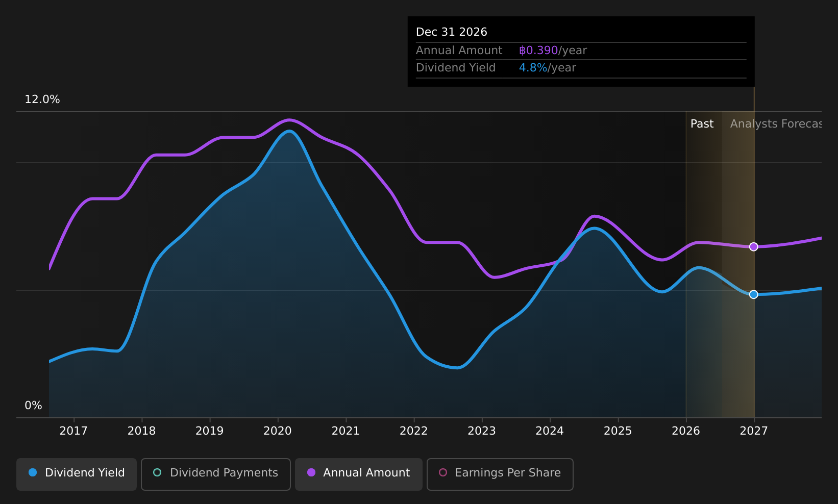
Task: Click the 12.0% axis label
Action: 42,99
